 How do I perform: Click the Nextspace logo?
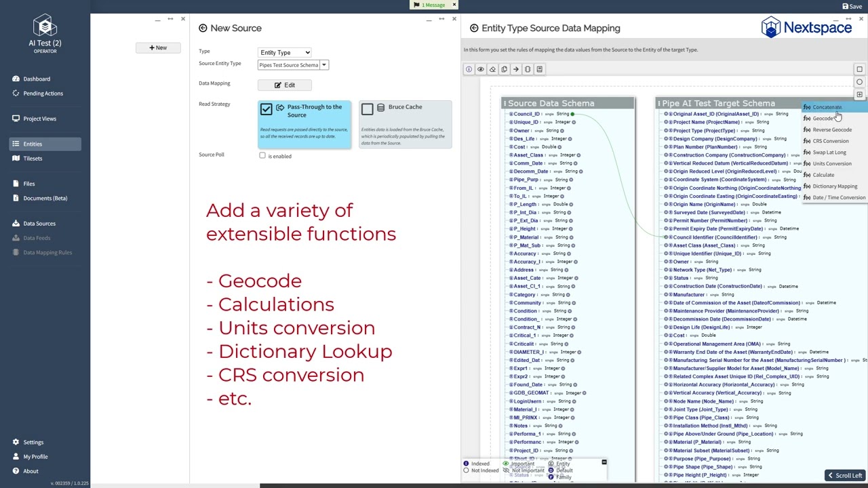coord(806,28)
